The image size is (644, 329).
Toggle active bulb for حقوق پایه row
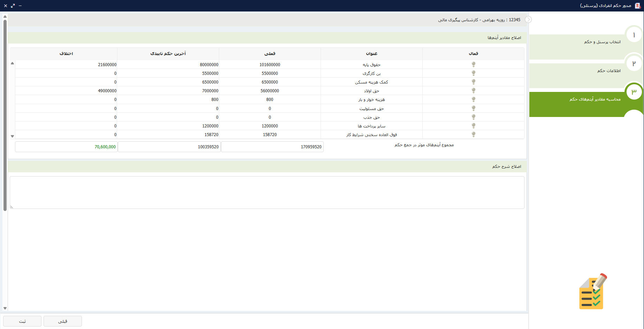point(473,64)
